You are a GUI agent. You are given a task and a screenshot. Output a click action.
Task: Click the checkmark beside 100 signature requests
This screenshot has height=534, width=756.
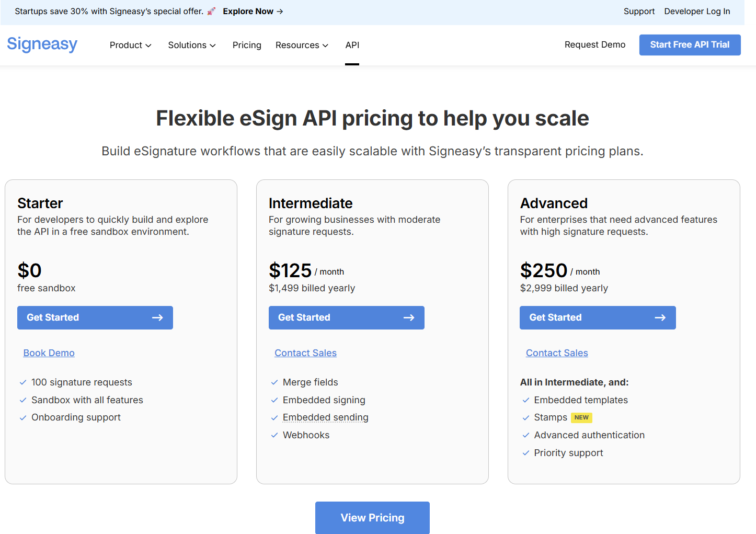pyautogui.click(x=23, y=382)
